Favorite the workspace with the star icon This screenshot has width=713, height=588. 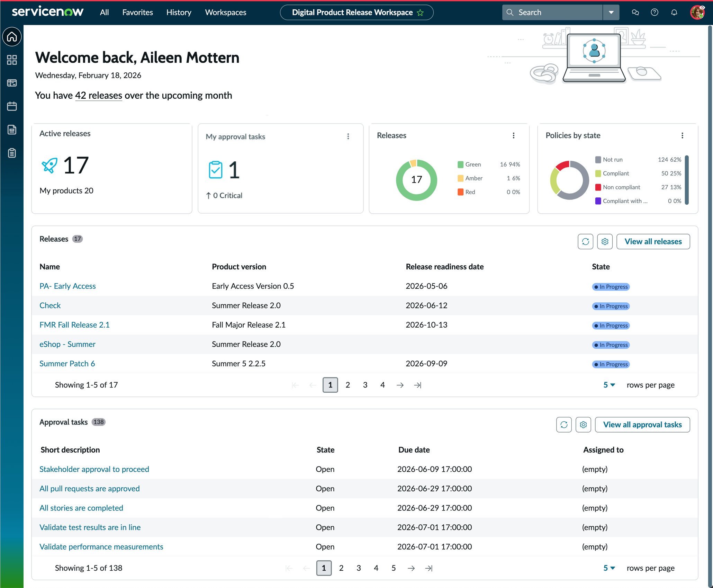pos(421,13)
